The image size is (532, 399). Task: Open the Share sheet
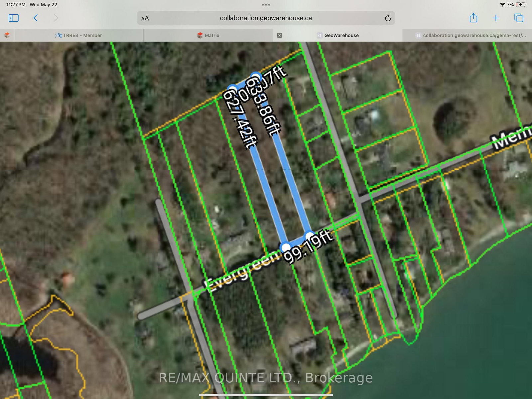[x=473, y=18]
